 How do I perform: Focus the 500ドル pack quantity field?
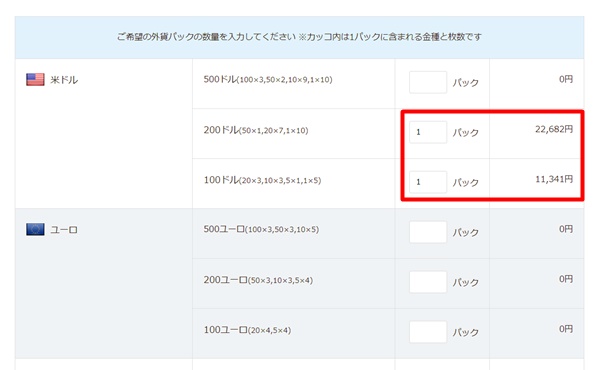[x=428, y=82]
